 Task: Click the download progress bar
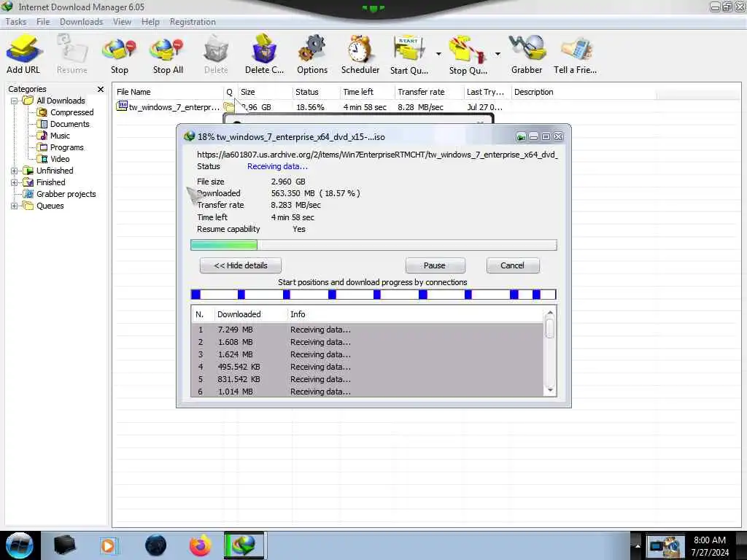[x=373, y=245]
